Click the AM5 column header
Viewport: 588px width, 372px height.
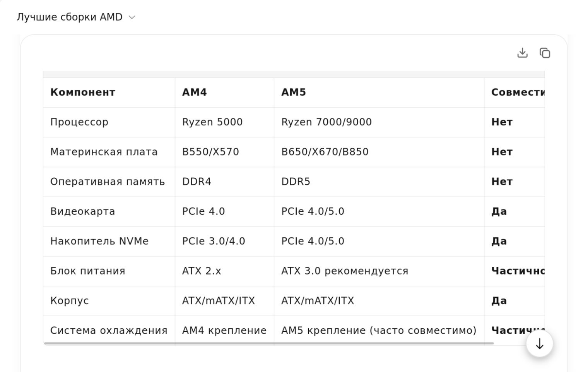click(293, 92)
